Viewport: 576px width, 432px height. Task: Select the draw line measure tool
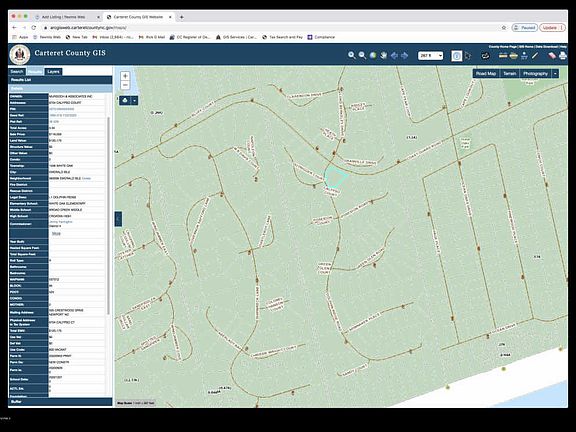535,55
